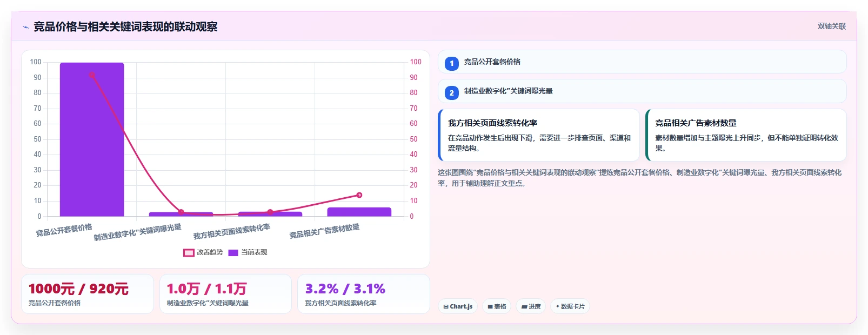Click the 数据卡片 tag text

click(x=573, y=306)
